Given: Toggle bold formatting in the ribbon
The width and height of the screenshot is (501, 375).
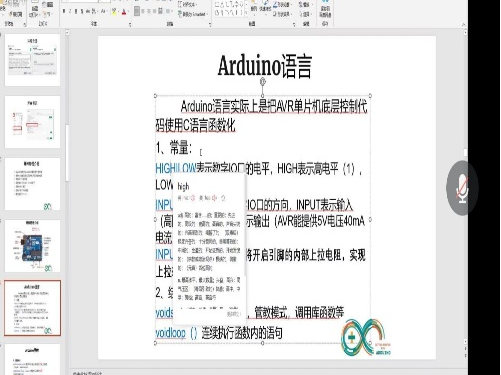Looking at the screenshot, I should 64,11.
